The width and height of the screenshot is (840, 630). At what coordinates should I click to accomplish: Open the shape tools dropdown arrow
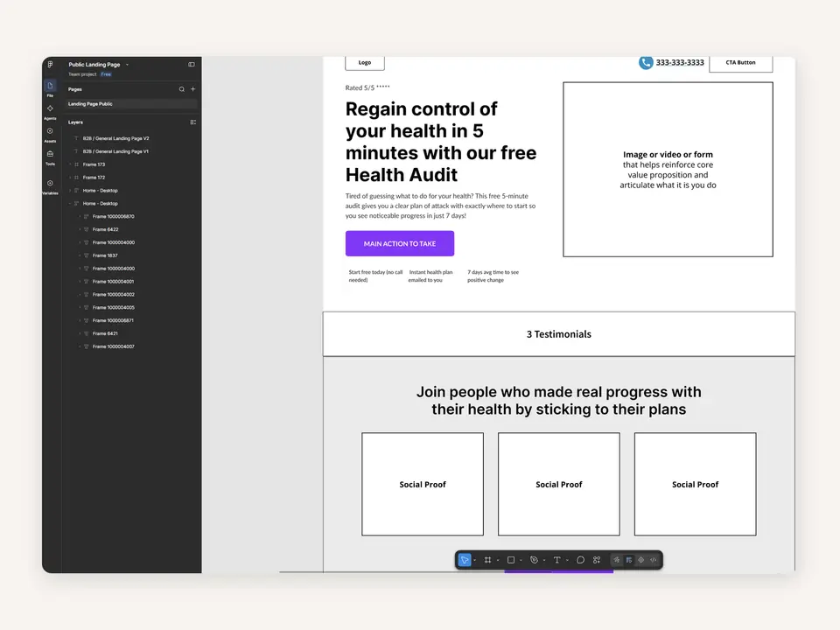(521, 560)
